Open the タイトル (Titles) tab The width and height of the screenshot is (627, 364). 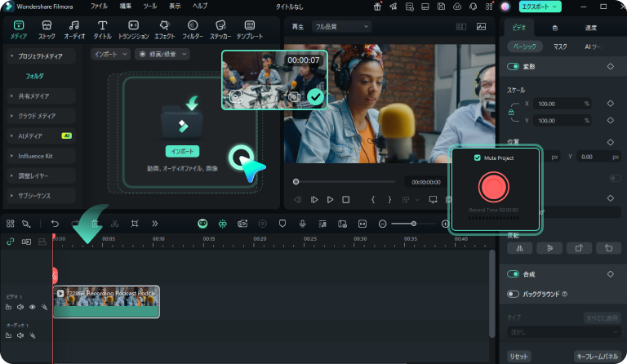[102, 30]
